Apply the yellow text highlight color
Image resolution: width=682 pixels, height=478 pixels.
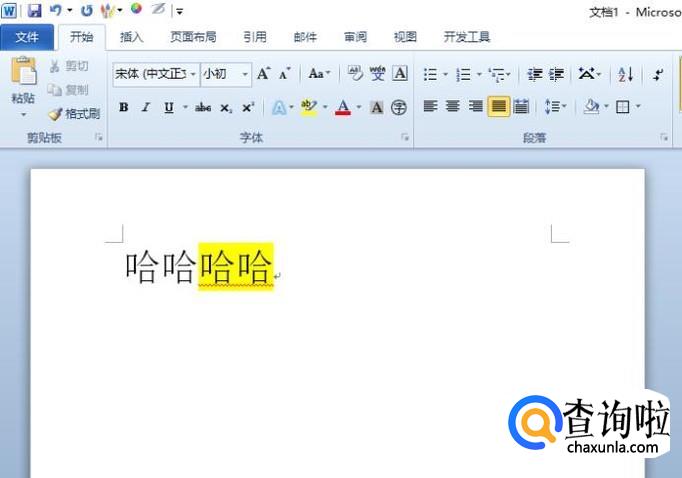[x=309, y=107]
